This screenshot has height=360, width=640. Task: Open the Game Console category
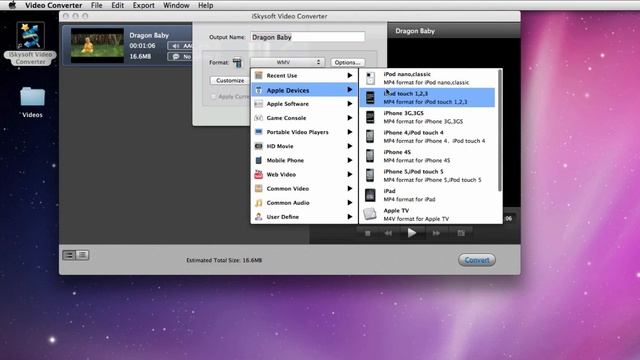coord(304,118)
